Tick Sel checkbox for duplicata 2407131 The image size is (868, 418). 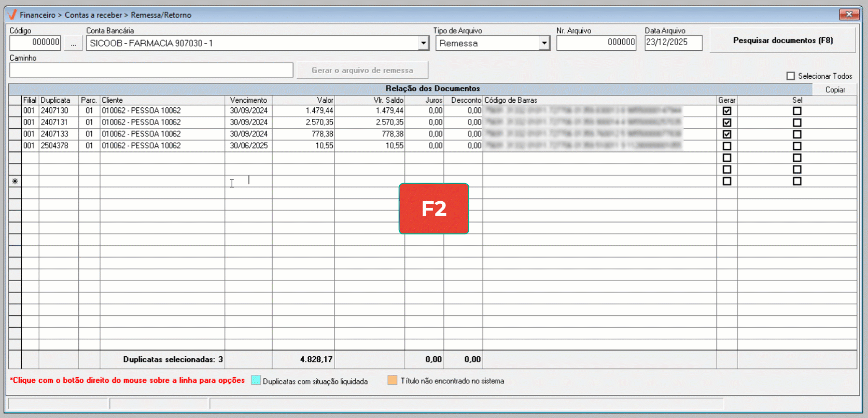click(x=797, y=122)
